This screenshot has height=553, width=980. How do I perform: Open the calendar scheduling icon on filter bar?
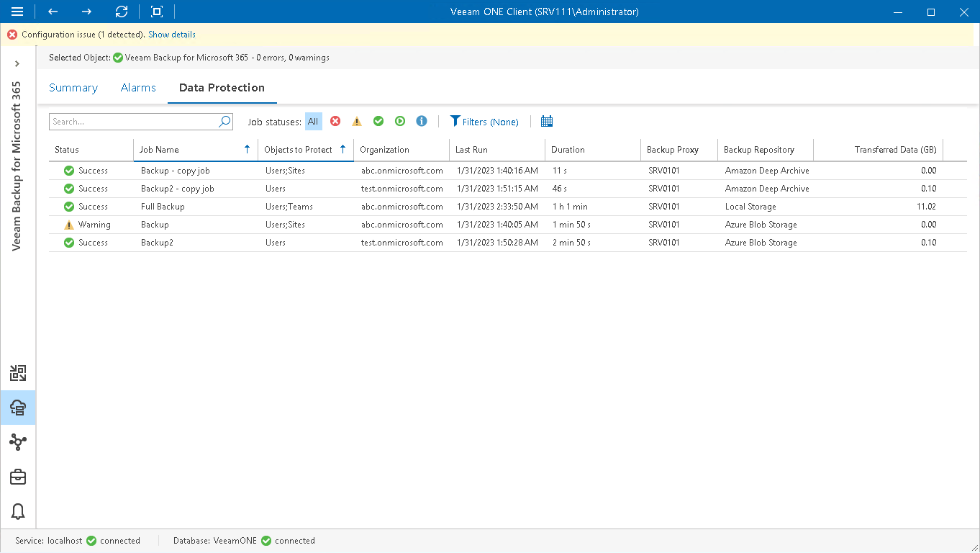546,121
